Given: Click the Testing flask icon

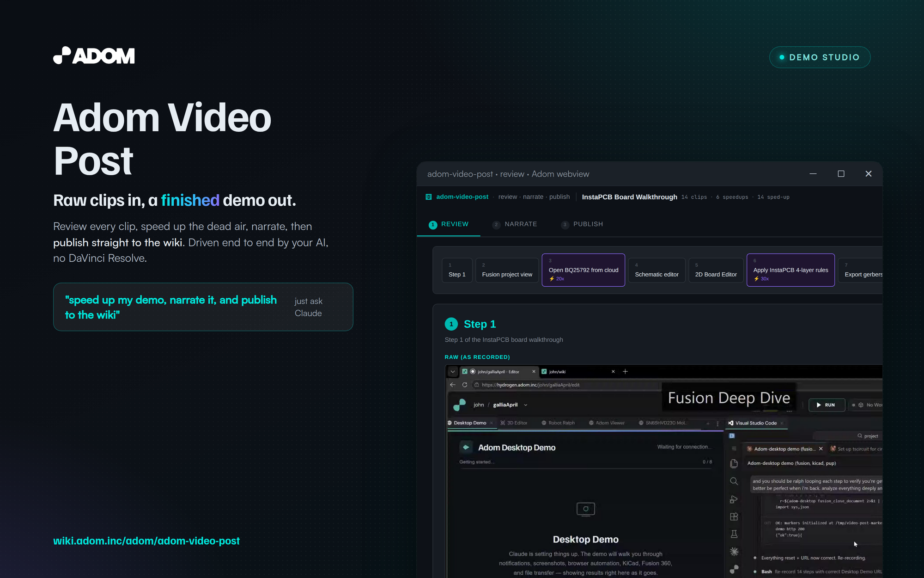Looking at the screenshot, I should point(734,534).
